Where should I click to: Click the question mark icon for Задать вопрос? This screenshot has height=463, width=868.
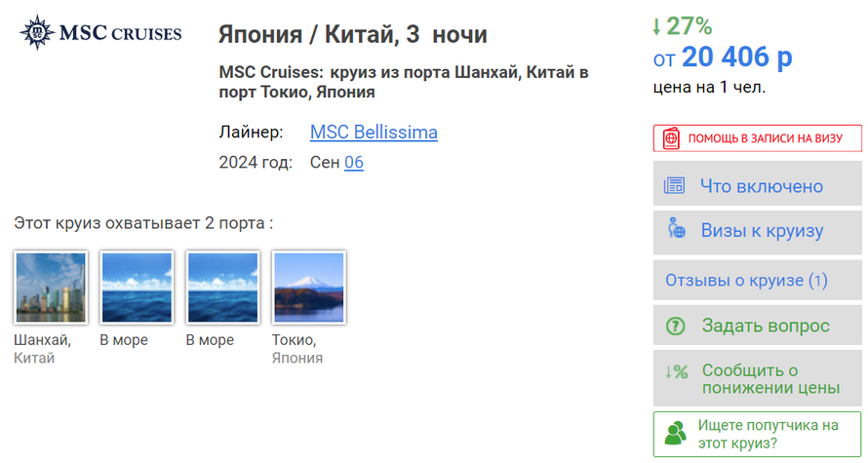[x=675, y=326]
